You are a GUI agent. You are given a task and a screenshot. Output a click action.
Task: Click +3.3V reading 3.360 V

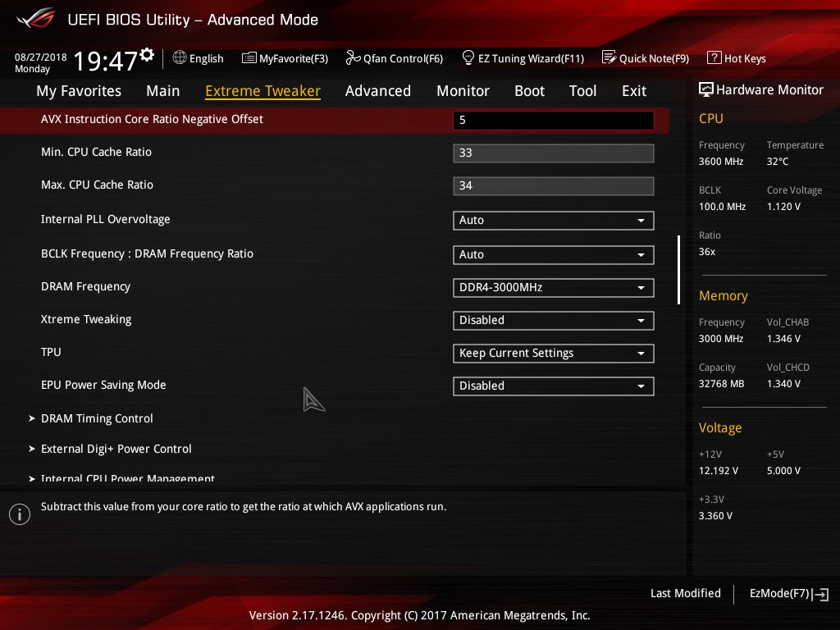pyautogui.click(x=715, y=515)
